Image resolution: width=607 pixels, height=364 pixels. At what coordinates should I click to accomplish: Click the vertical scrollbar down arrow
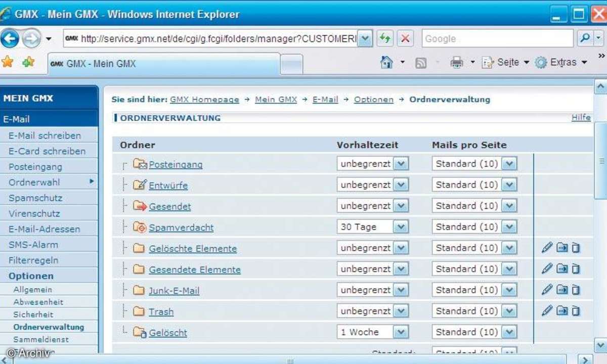tap(600, 346)
